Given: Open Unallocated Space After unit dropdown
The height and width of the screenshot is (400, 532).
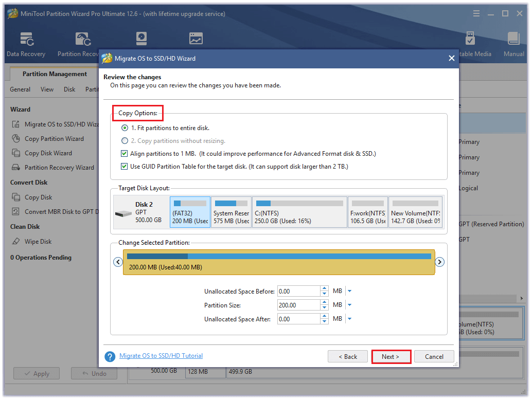Looking at the screenshot, I should tap(349, 319).
